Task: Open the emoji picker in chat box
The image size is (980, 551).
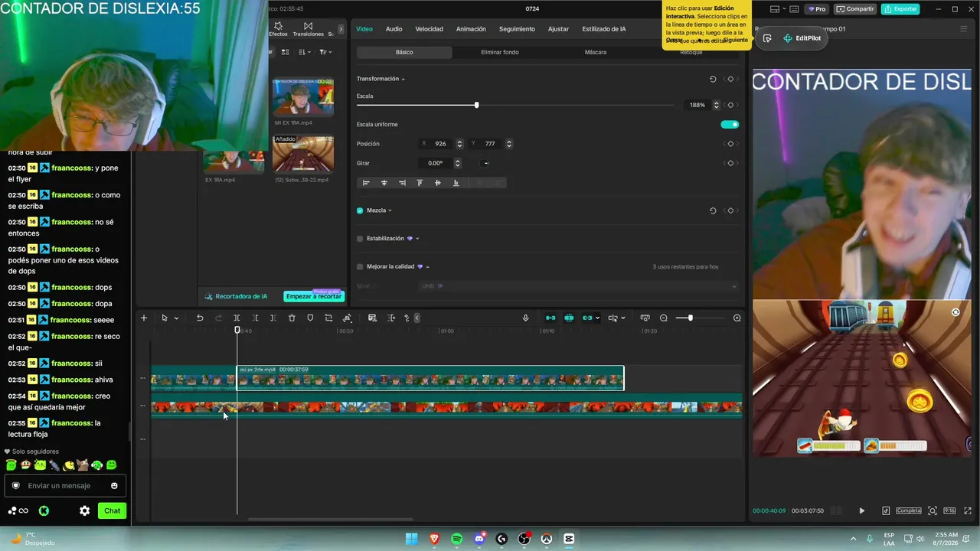Action: 114,485
